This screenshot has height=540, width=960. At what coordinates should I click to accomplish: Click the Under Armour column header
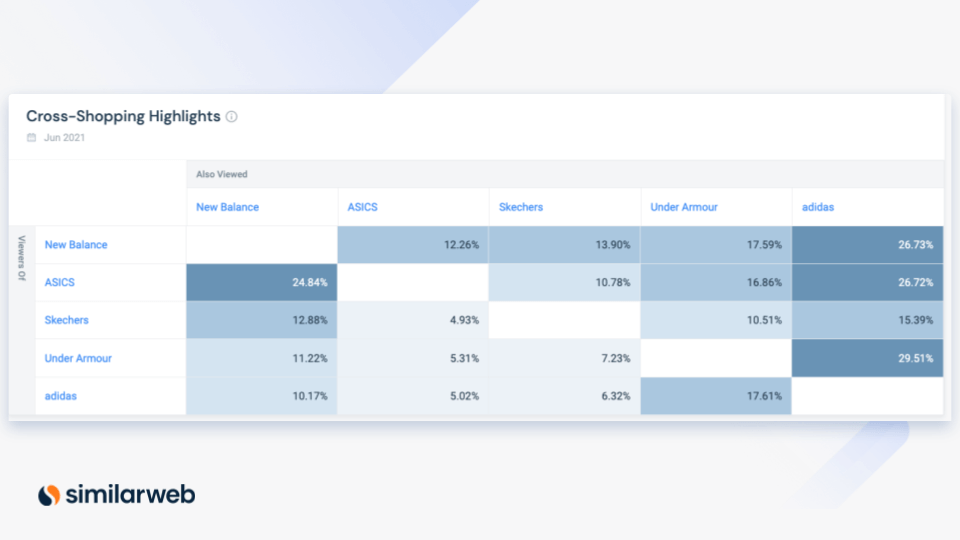(x=684, y=207)
